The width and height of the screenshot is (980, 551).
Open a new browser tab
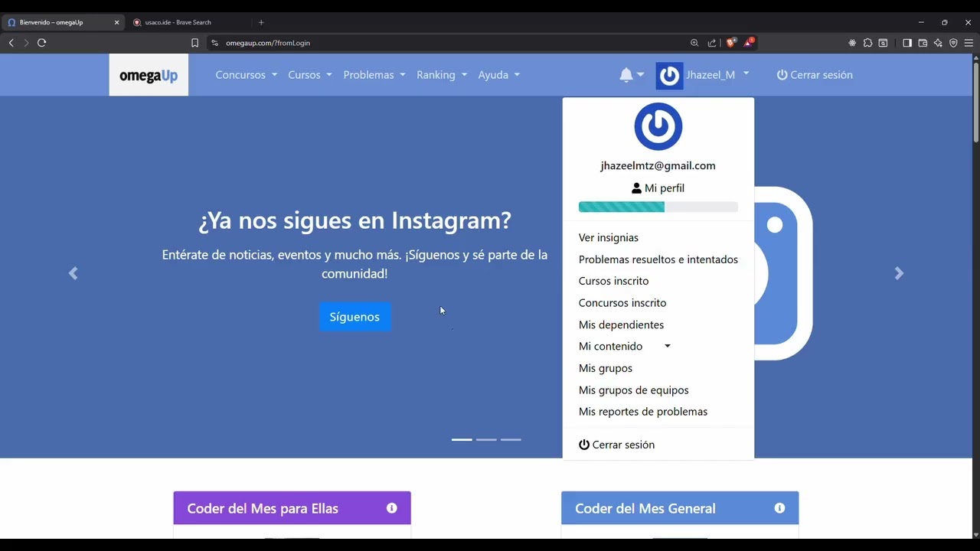[x=261, y=22]
